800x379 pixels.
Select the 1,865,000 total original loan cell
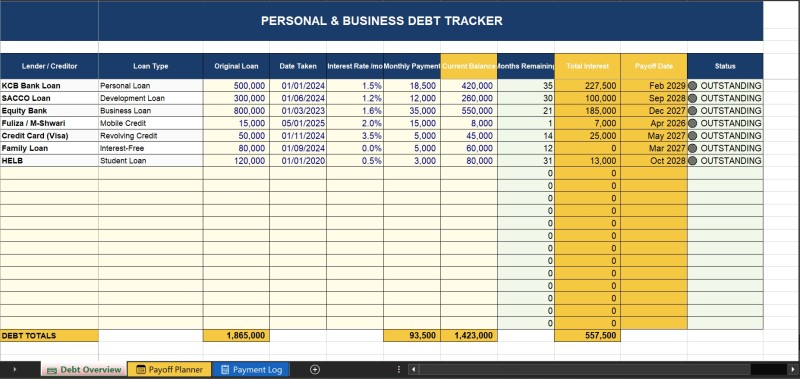(x=236, y=336)
